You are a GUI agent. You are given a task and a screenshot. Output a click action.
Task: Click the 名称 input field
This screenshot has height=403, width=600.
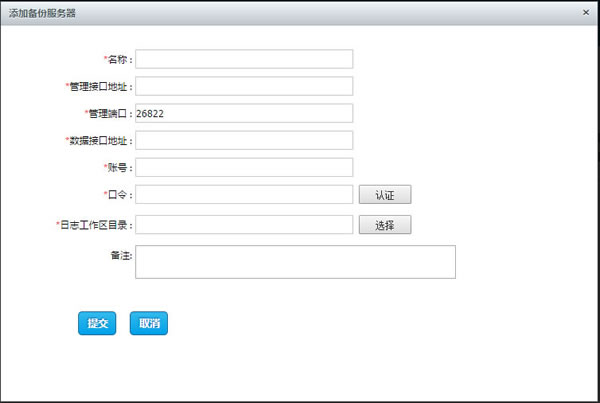click(244, 59)
